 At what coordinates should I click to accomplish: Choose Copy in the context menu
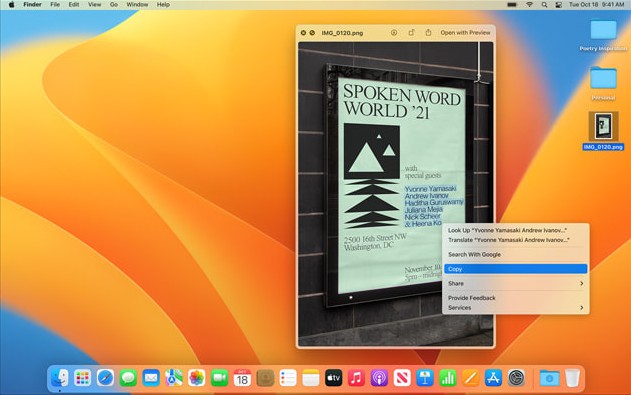click(516, 269)
